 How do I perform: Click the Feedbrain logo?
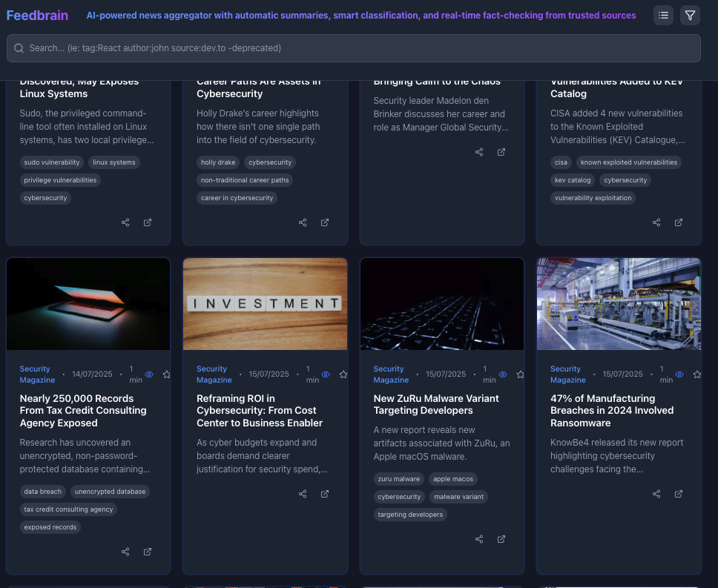pos(37,16)
